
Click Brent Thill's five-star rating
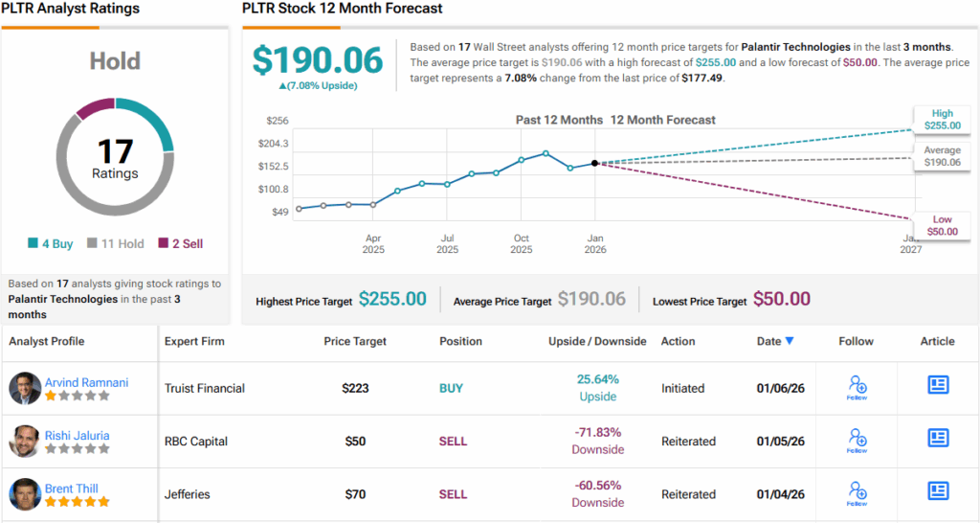(x=78, y=502)
